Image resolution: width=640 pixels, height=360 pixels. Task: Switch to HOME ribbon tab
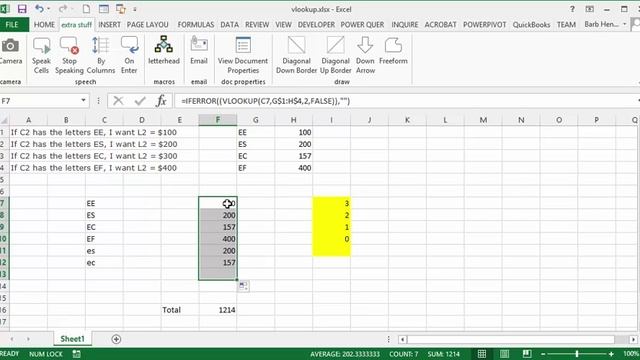tap(44, 24)
